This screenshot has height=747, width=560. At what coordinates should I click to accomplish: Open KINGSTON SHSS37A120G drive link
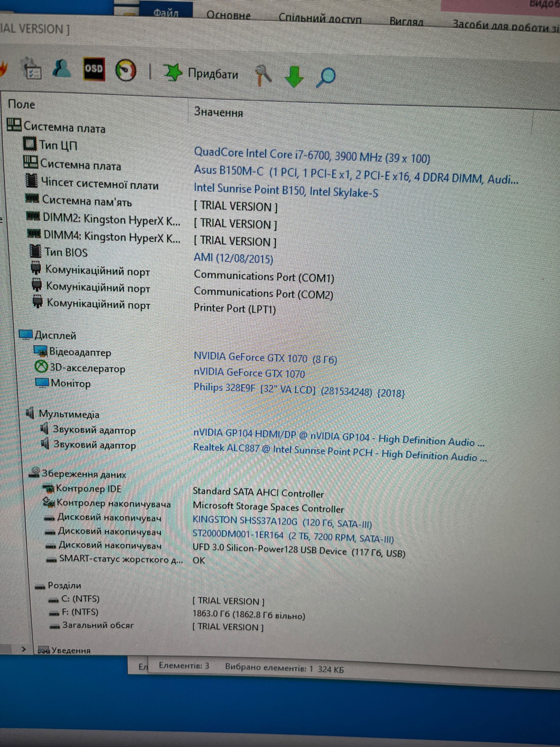(x=282, y=522)
